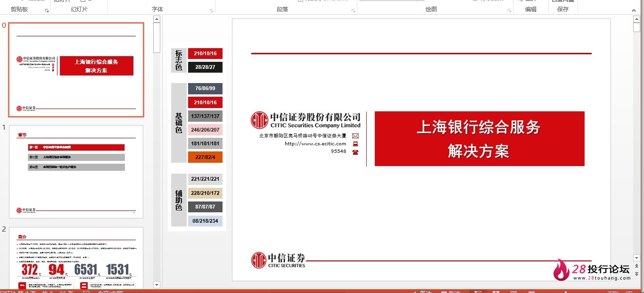Select the 221/221/221 color swatch
Viewport: 644px width, 293px height.
tap(205, 179)
